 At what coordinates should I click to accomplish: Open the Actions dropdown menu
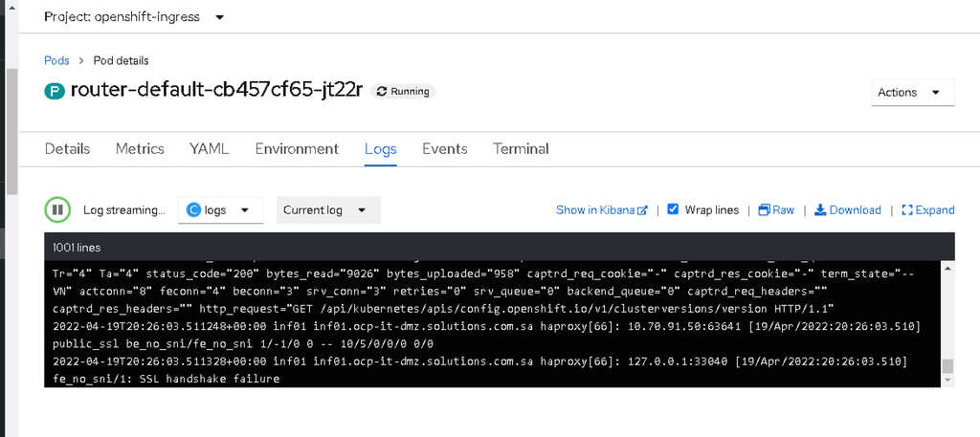pos(912,92)
